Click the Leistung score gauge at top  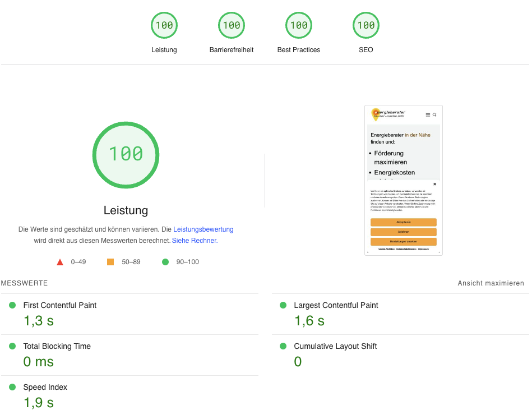(x=164, y=26)
